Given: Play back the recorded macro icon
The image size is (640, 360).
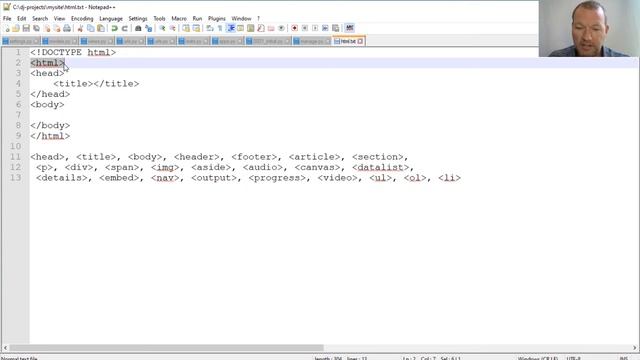Looking at the screenshot, I should (315, 28).
